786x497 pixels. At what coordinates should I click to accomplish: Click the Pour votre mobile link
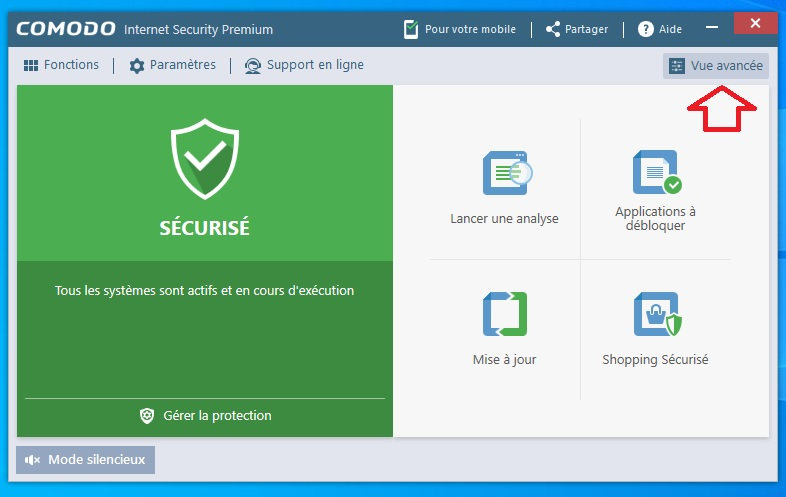(460, 29)
